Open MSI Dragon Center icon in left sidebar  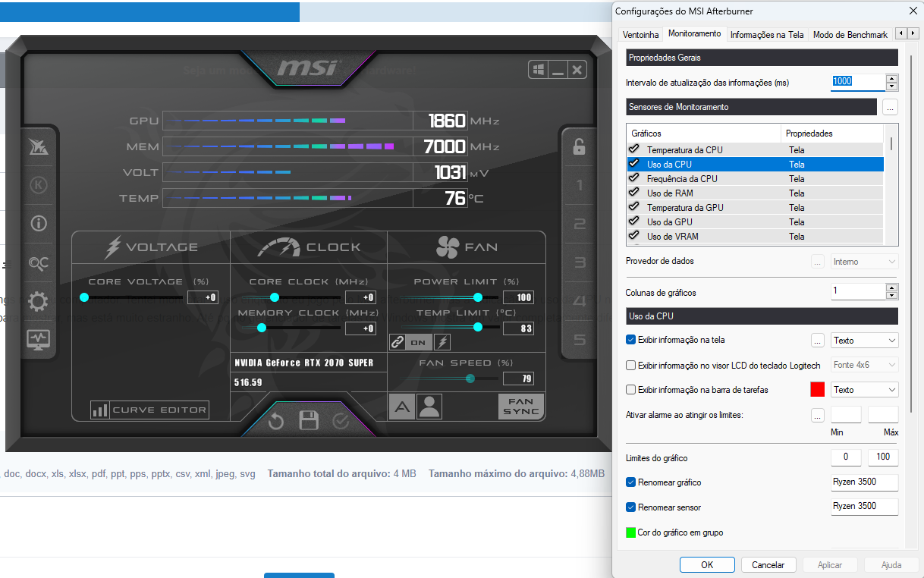[38, 147]
